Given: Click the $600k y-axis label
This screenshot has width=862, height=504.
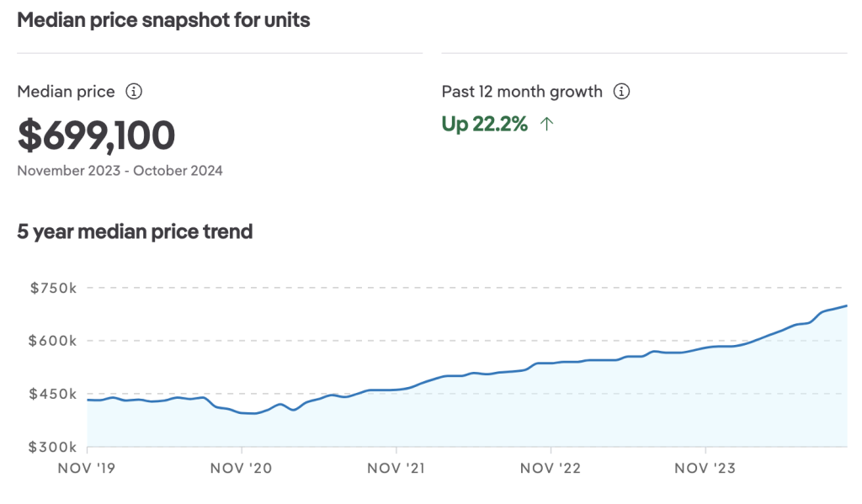Looking at the screenshot, I should [53, 341].
